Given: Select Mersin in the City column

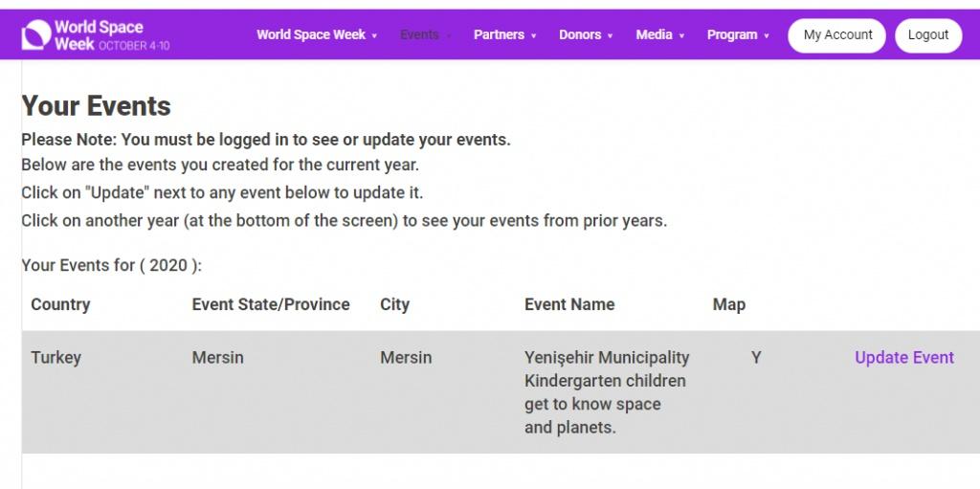Looking at the screenshot, I should tap(406, 358).
